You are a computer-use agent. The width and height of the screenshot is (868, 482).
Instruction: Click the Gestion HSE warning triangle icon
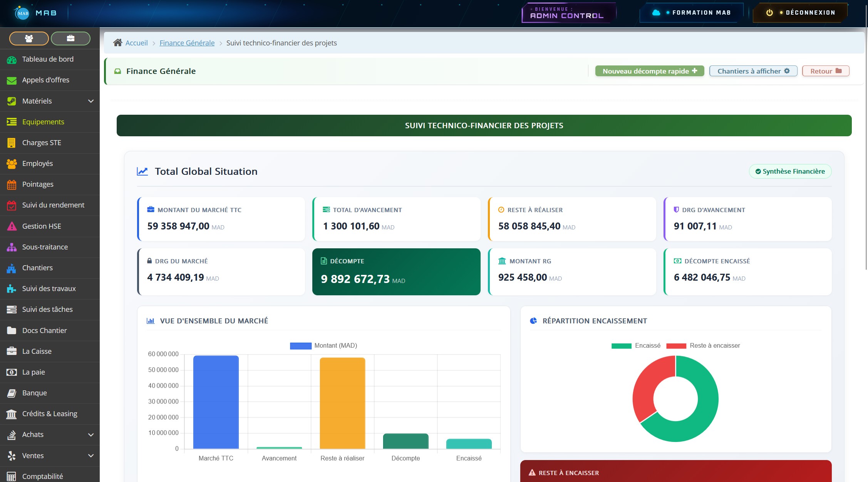click(x=12, y=226)
